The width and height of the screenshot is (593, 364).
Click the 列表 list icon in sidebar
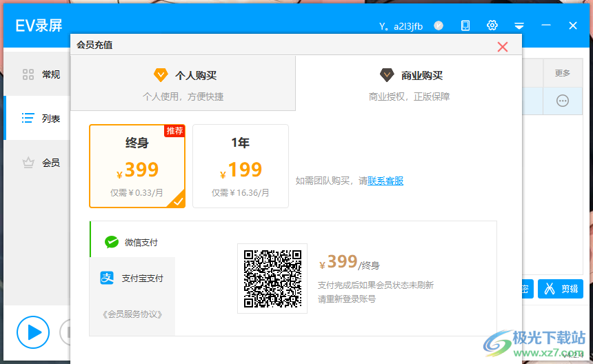click(28, 119)
